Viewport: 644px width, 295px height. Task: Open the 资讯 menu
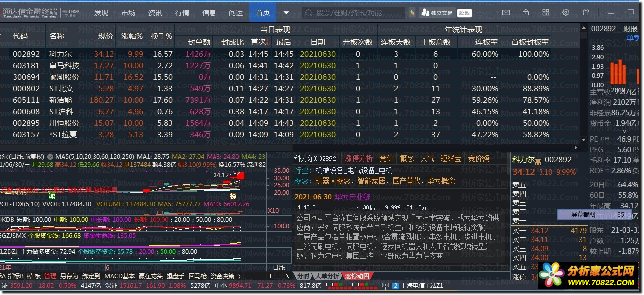click(155, 13)
